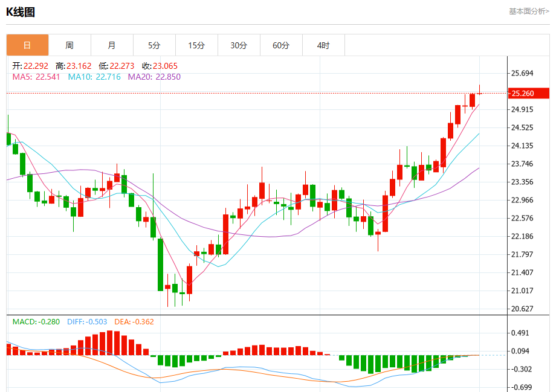Click the 低:22.273 low price value

(117, 66)
